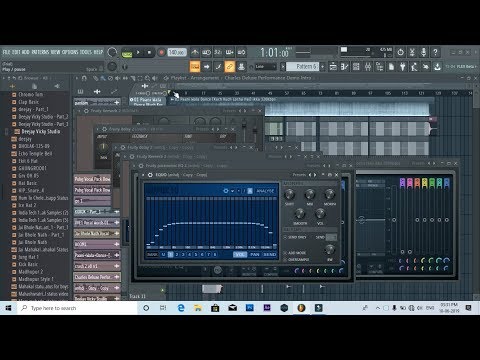
Task: Open the Line snap dropdown
Action: pyautogui.click(x=265, y=67)
